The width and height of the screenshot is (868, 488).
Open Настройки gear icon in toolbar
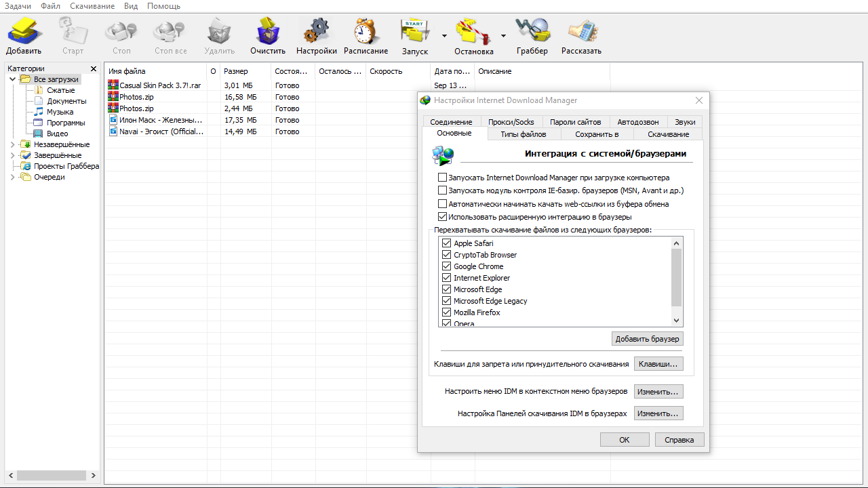316,30
